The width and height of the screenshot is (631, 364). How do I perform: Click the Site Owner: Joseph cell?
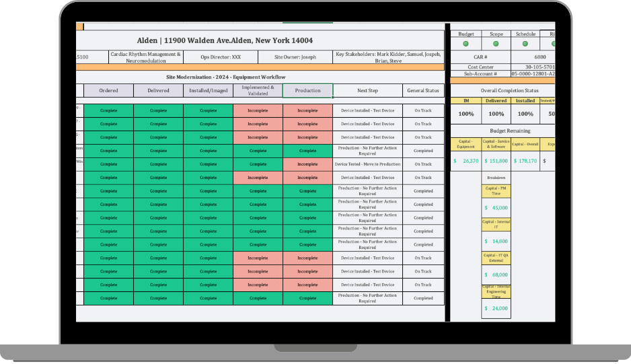pyautogui.click(x=295, y=57)
